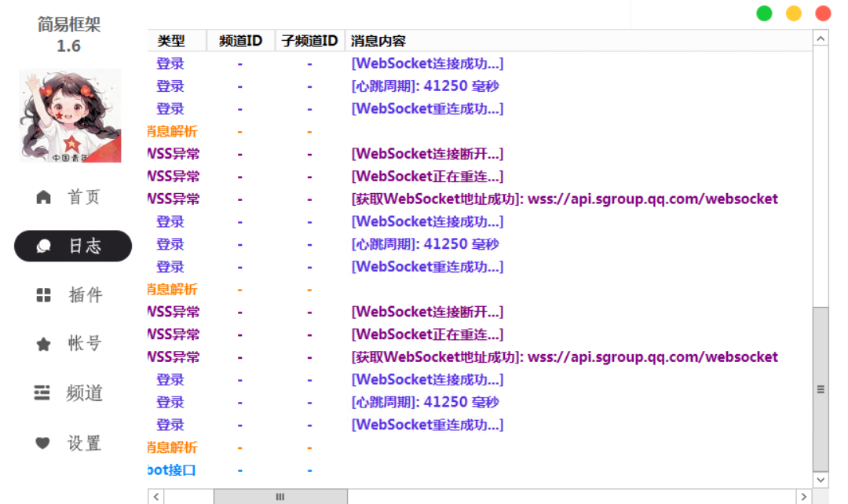Click the home icon in sidebar
The height and width of the screenshot is (504, 848).
[44, 197]
